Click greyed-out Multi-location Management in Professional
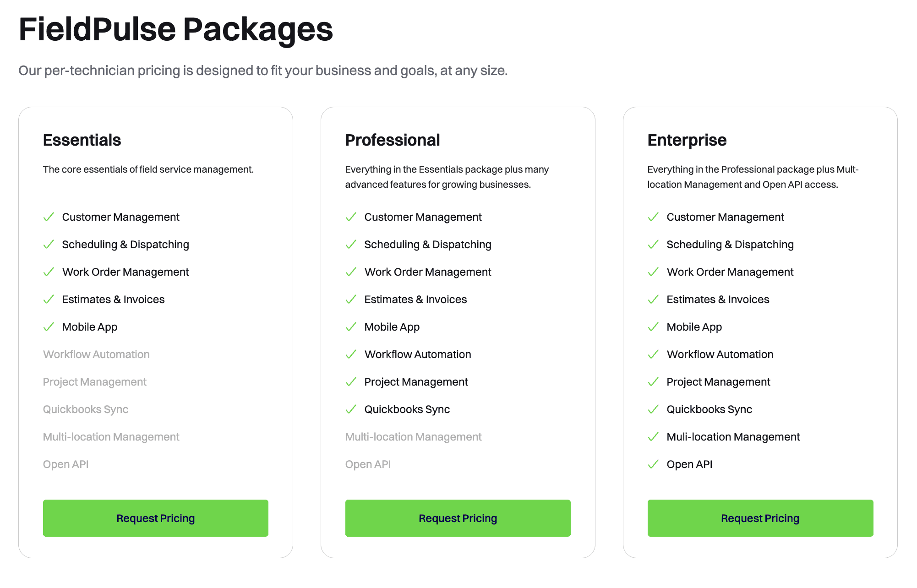Image resolution: width=917 pixels, height=588 pixels. 413,437
